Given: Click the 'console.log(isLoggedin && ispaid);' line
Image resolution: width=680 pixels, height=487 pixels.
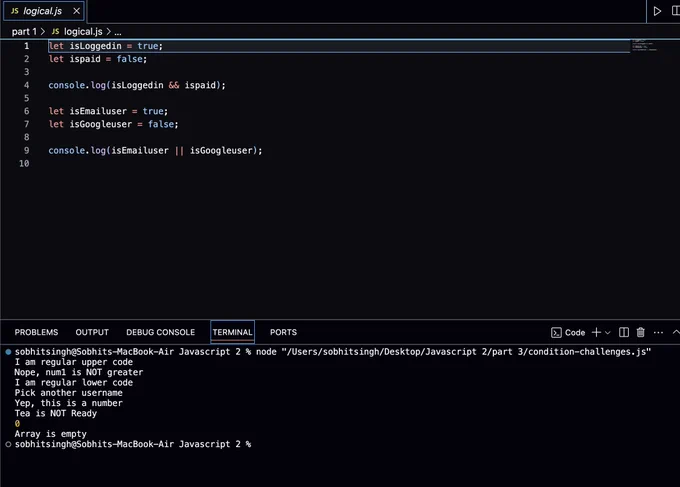Looking at the screenshot, I should [137, 85].
